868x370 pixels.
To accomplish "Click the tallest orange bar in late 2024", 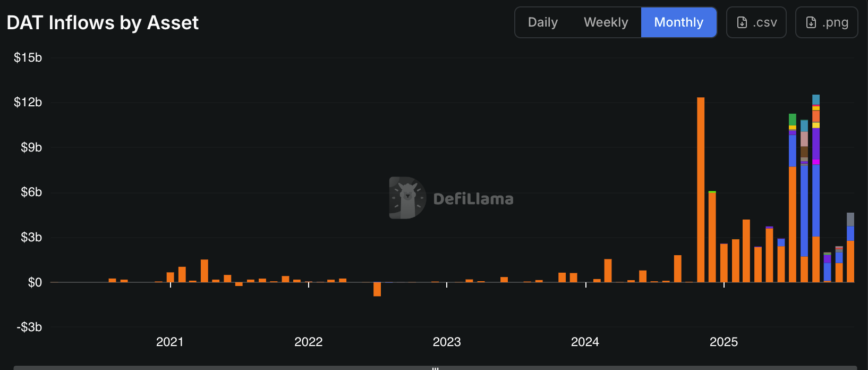I will [x=701, y=189].
